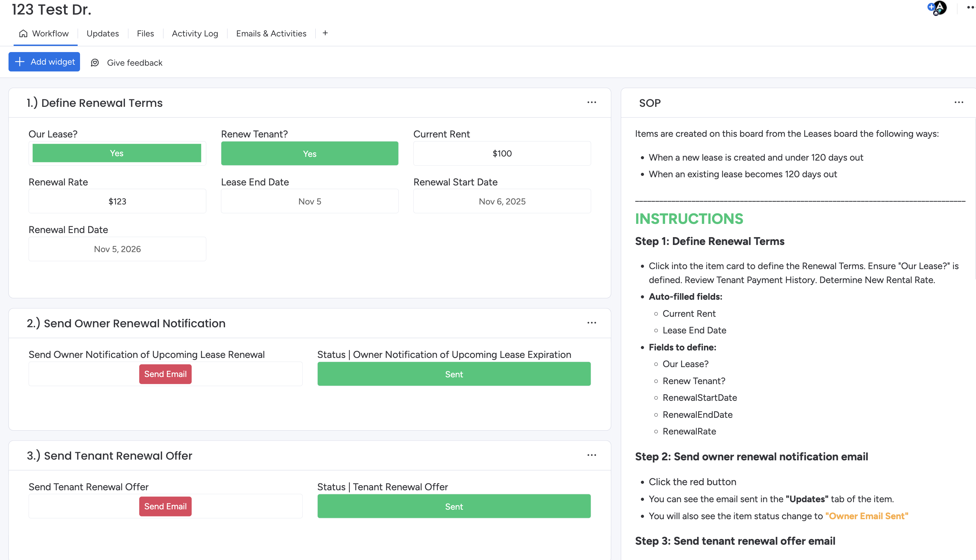Click the Give feedback chat icon
Image resolution: width=976 pixels, height=560 pixels.
pos(95,63)
